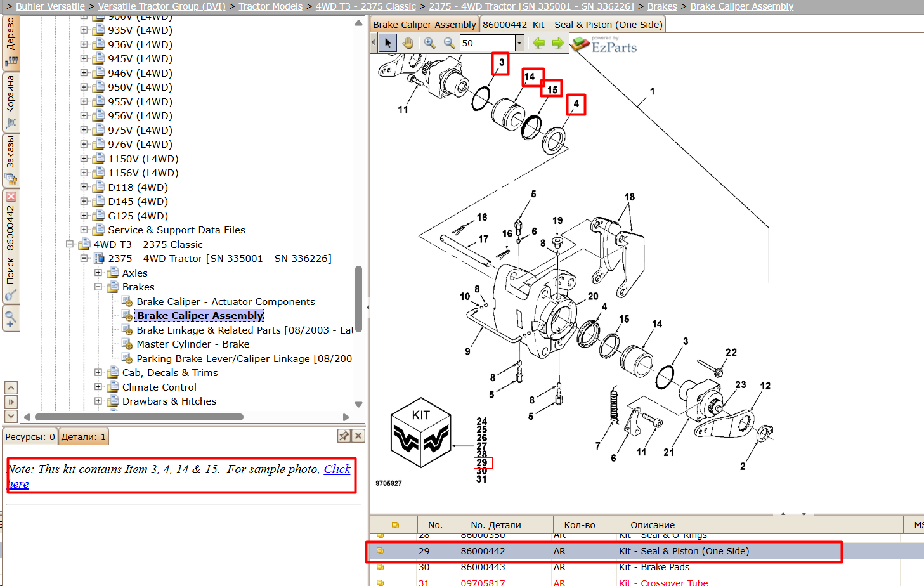The width and height of the screenshot is (924, 586).
Task: Open the Tractor Models breadcrumb link
Action: click(271, 6)
